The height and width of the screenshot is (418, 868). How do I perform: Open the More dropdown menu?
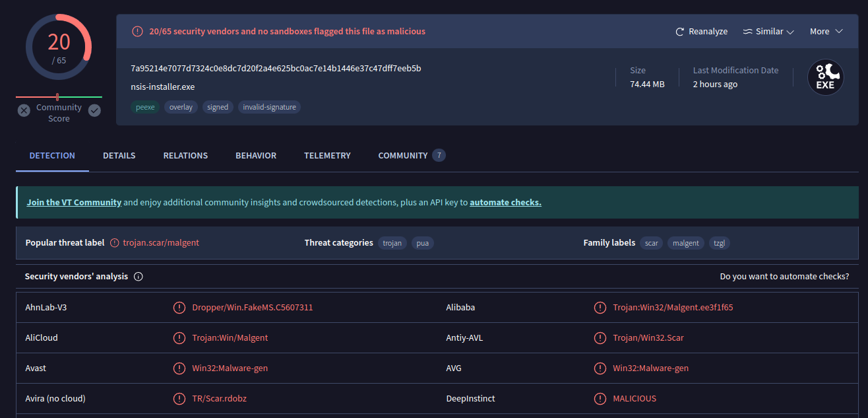826,32
